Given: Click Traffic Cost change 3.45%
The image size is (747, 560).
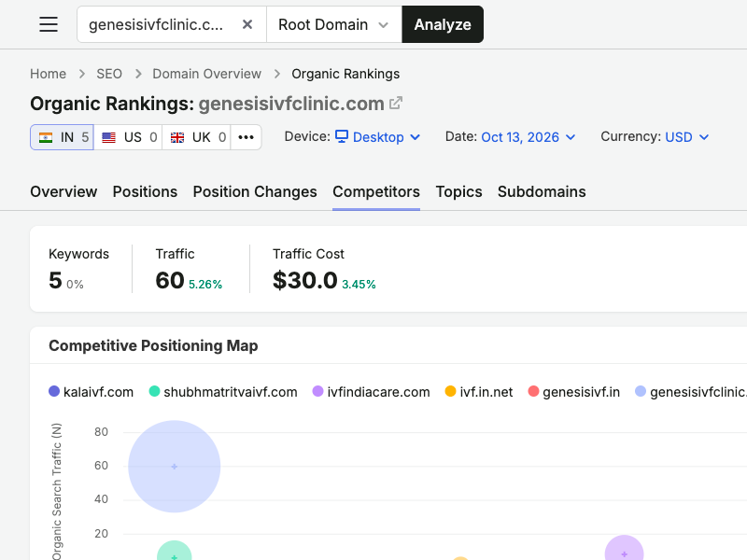Looking at the screenshot, I should tap(359, 285).
